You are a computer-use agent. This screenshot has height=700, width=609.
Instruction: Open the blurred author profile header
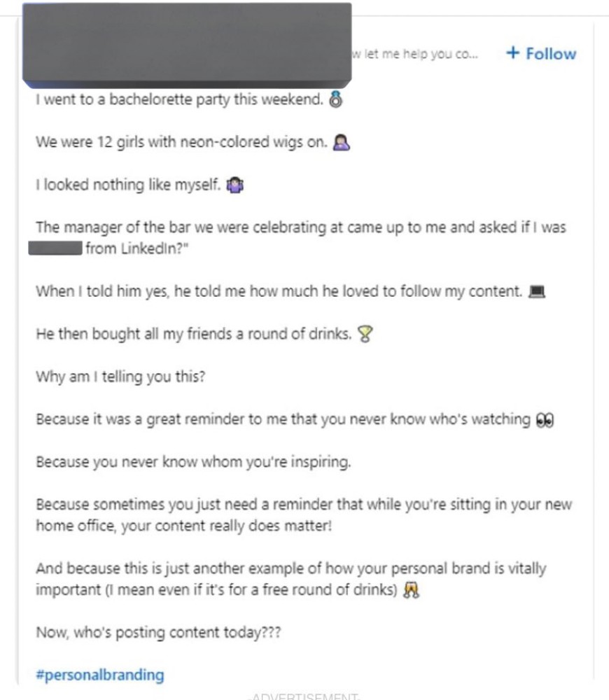(187, 43)
